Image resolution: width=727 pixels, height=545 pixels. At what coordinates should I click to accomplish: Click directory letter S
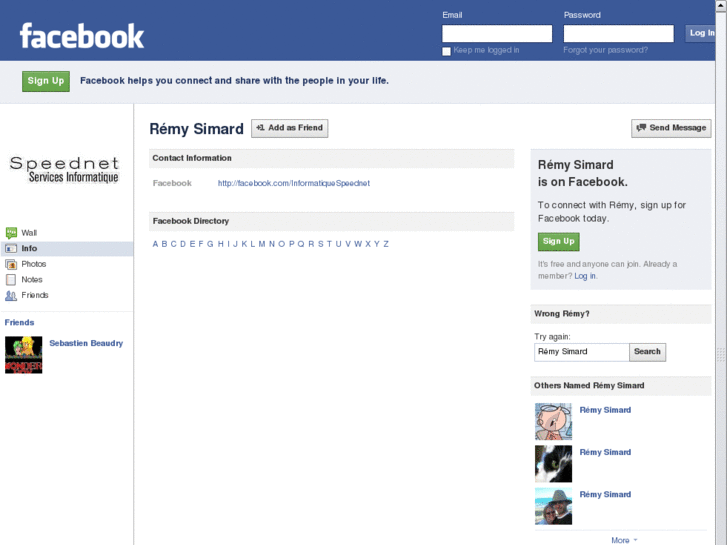320,244
